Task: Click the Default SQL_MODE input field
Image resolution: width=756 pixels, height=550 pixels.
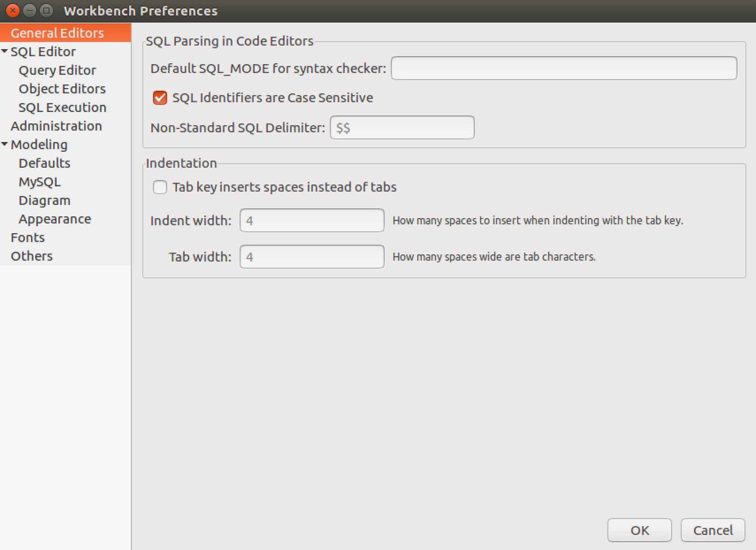Action: [x=563, y=68]
